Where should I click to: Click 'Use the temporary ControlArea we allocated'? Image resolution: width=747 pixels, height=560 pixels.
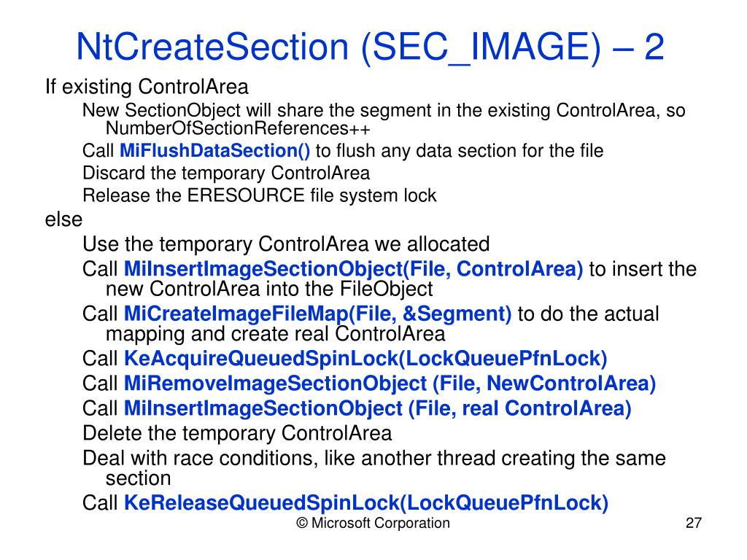286,244
